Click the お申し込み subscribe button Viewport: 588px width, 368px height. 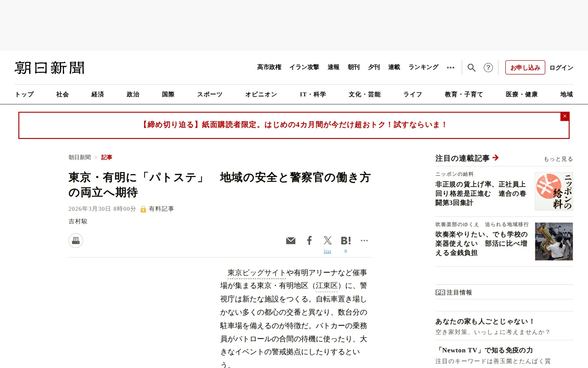[525, 67]
